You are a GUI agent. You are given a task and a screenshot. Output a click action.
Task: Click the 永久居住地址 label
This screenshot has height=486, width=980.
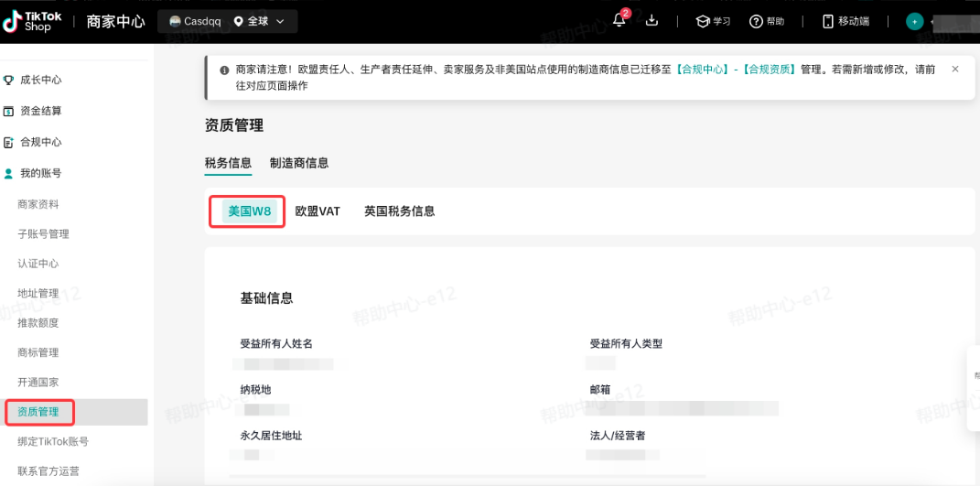tap(271, 436)
